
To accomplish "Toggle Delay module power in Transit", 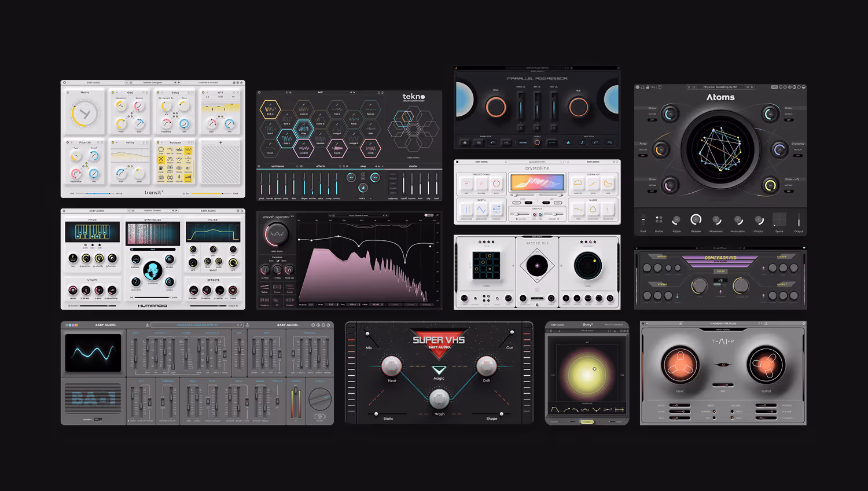I will click(x=158, y=93).
